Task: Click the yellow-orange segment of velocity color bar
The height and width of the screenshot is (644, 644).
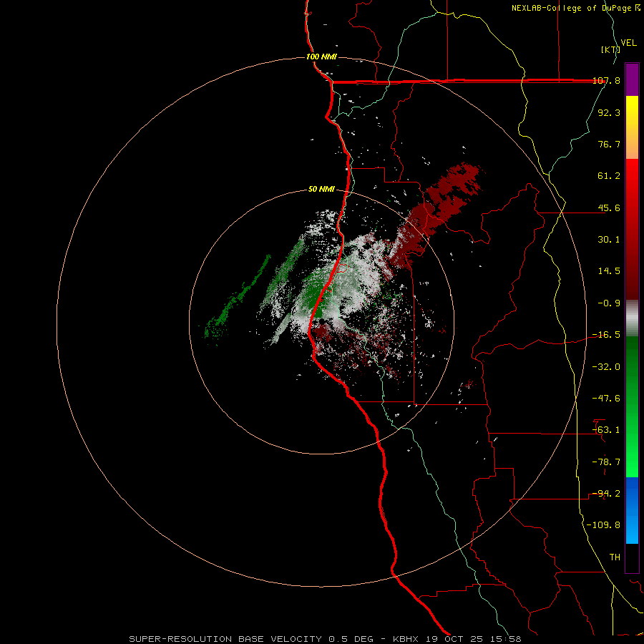Action: pos(632,127)
